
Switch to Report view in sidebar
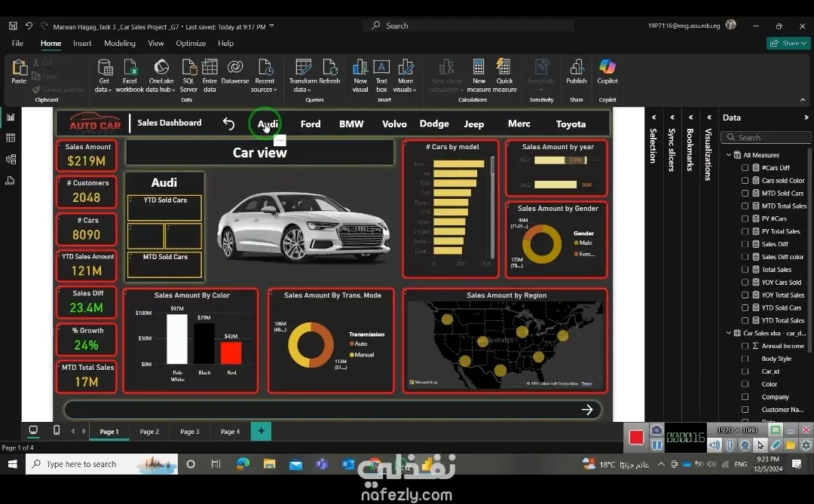click(x=11, y=118)
